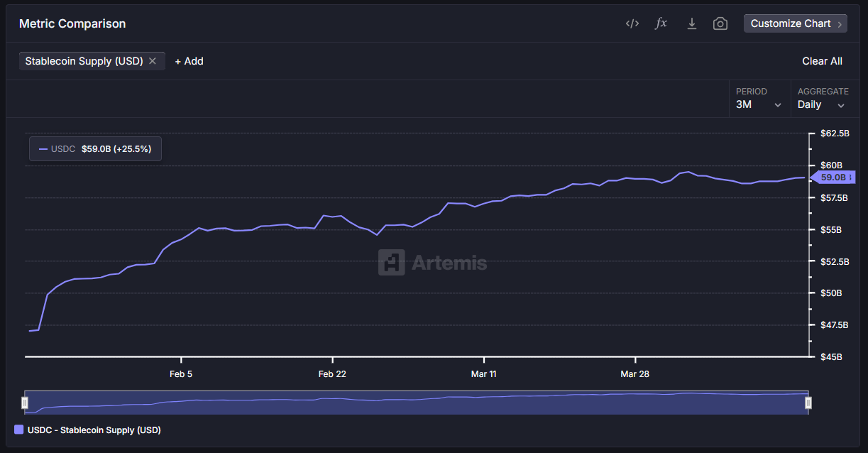Click the Metric Comparison title
Screen dimensions: 868x453
(72, 23)
